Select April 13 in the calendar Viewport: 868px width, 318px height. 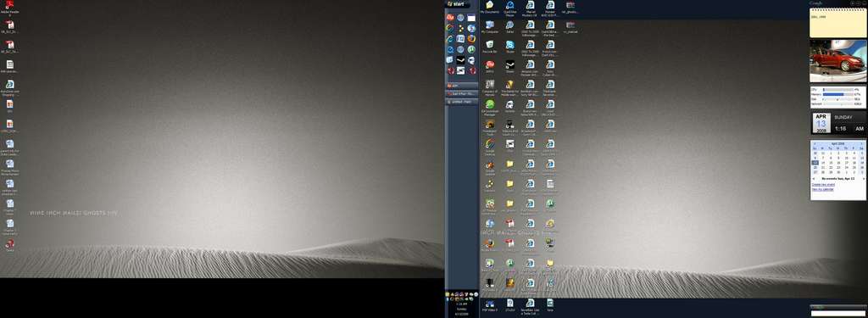[x=815, y=162]
